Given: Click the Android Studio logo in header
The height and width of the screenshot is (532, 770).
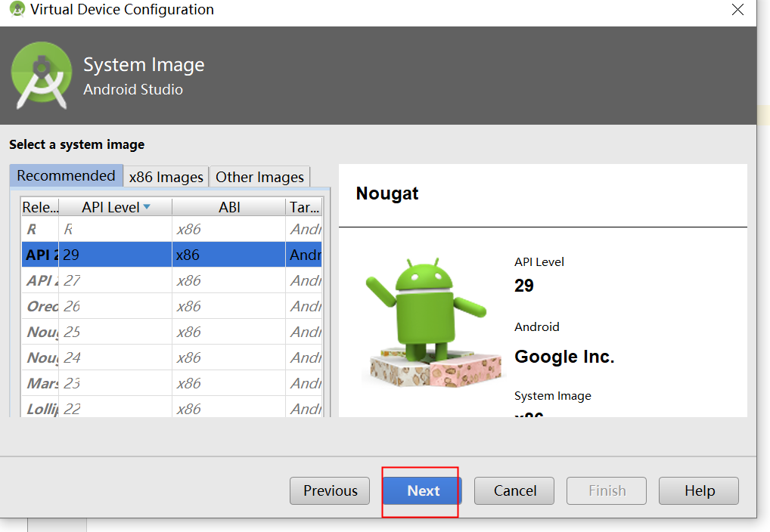Looking at the screenshot, I should [42, 75].
